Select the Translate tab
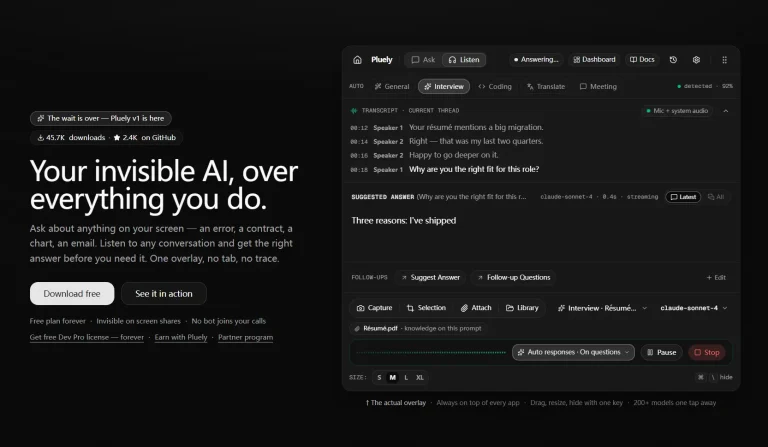Image resolution: width=768 pixels, height=447 pixels. point(546,87)
